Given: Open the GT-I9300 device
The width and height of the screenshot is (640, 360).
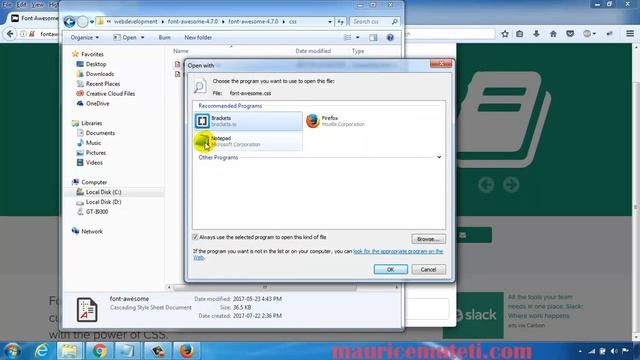Looking at the screenshot, I should (x=97, y=212).
